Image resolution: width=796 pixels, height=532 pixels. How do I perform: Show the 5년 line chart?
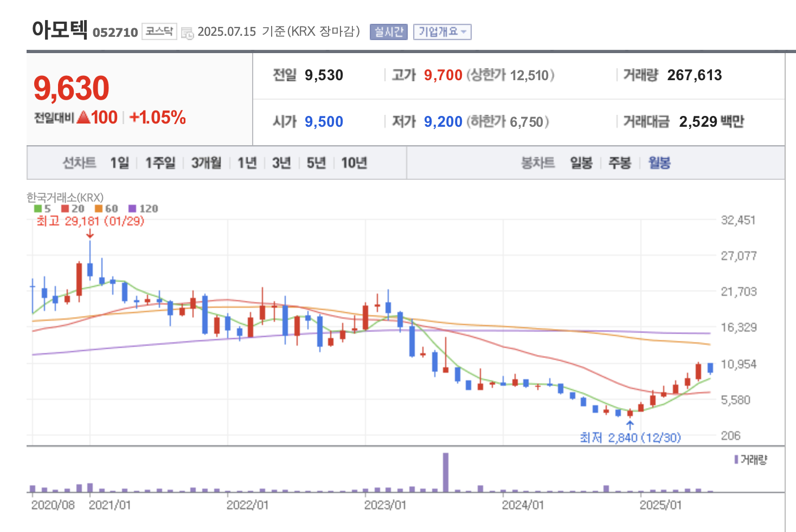coord(317,163)
